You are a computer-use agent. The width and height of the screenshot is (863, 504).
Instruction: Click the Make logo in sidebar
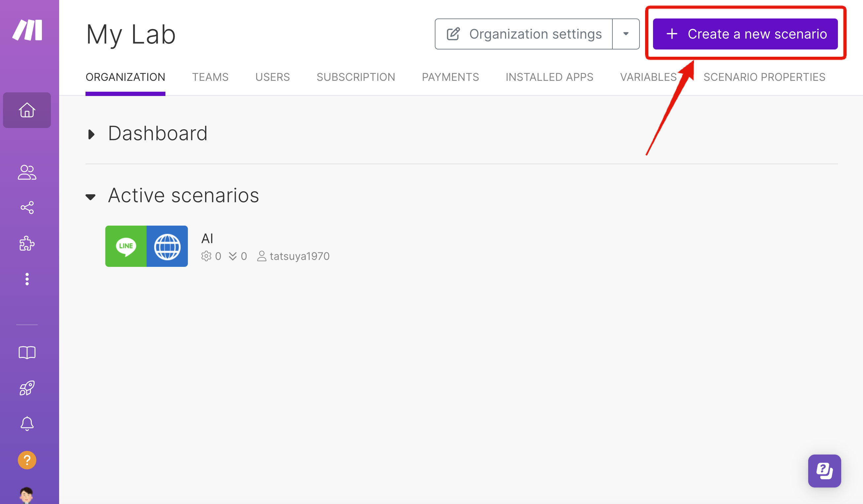tap(27, 30)
